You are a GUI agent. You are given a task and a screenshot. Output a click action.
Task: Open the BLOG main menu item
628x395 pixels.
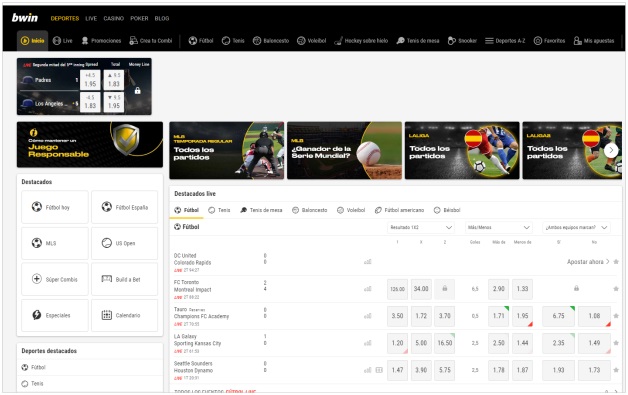tap(162, 18)
